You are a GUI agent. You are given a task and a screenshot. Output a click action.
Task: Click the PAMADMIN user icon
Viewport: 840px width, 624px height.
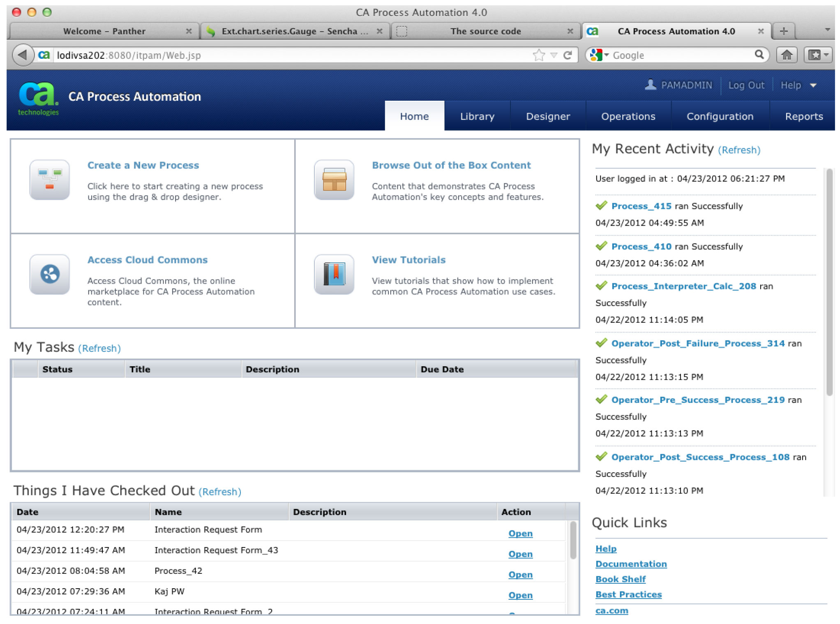(650, 85)
